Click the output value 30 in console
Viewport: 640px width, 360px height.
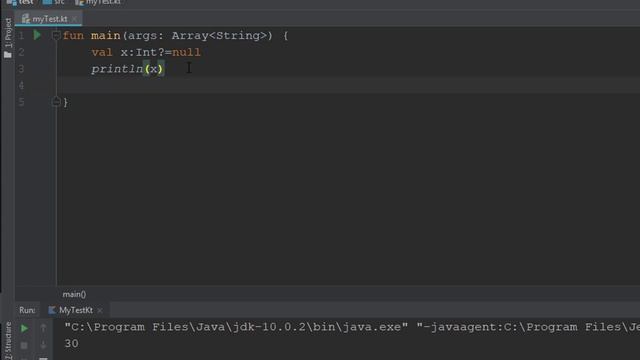click(x=71, y=344)
